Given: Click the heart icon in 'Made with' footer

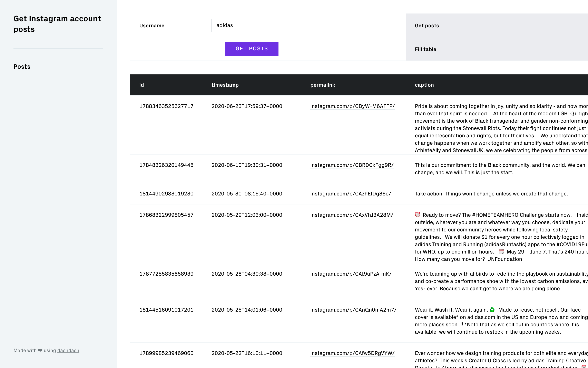Looking at the screenshot, I should pyautogui.click(x=40, y=350).
